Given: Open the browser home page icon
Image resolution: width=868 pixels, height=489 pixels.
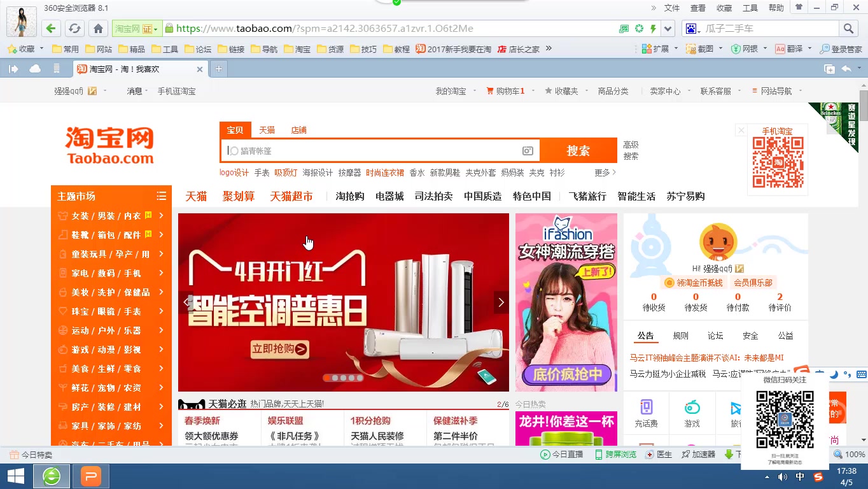Looking at the screenshot, I should (98, 29).
